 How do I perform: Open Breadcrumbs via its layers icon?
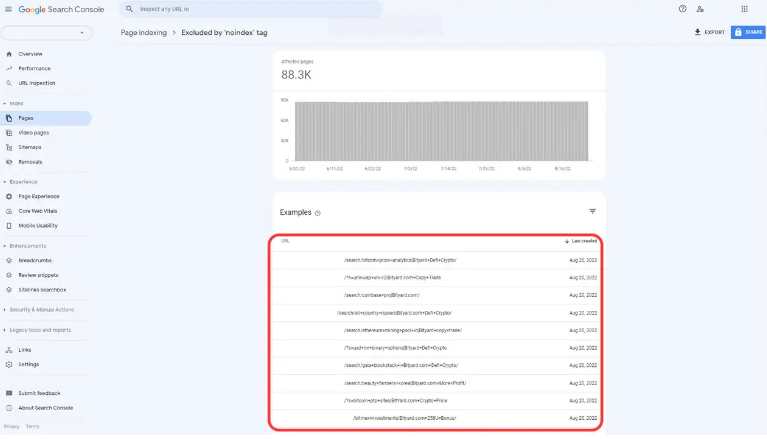click(x=9, y=260)
